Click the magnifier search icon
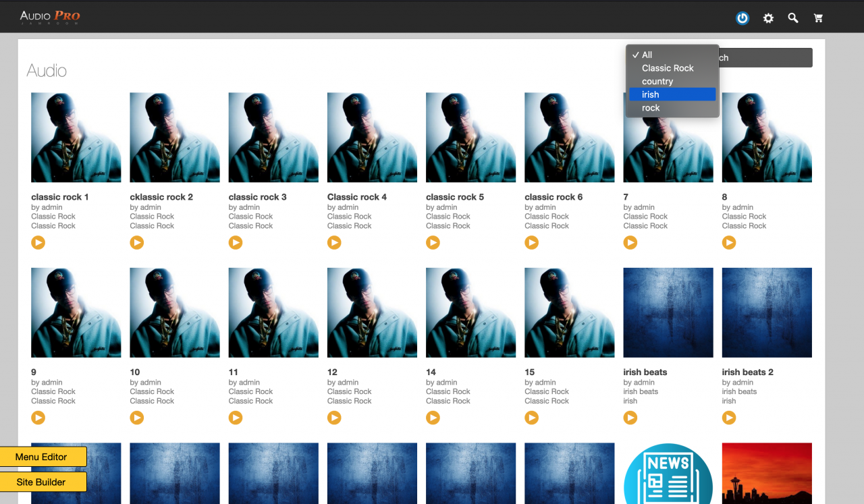The width and height of the screenshot is (864, 504). (793, 18)
